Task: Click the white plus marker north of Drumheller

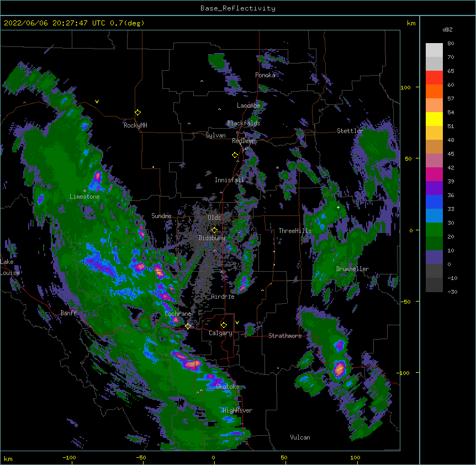Action: 338,207
